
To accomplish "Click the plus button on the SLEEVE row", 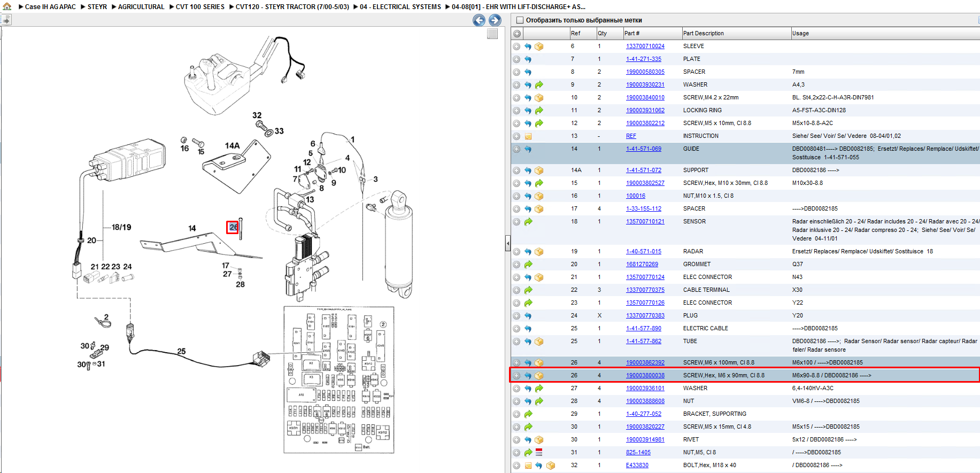I will click(x=516, y=46).
